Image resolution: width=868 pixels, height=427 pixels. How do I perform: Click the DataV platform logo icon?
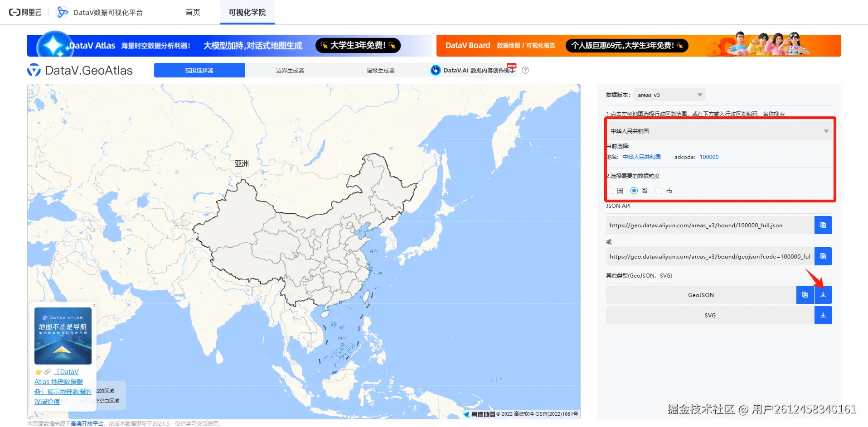point(62,12)
